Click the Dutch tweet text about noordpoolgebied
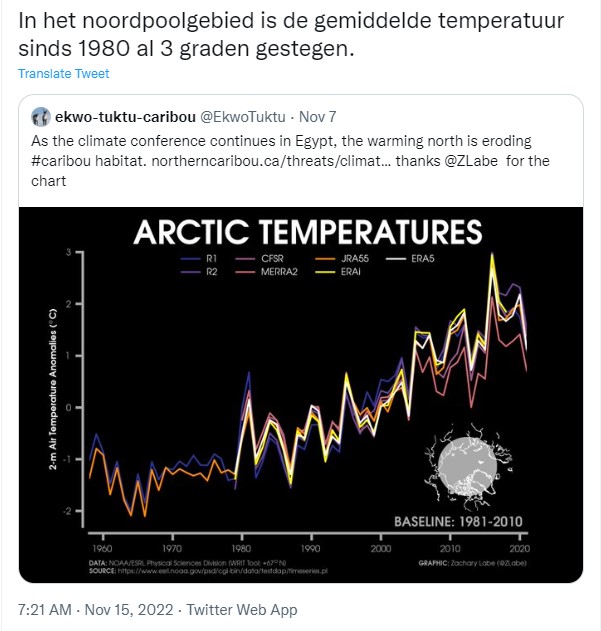Image resolution: width=601 pixels, height=631 pixels. (x=290, y=32)
